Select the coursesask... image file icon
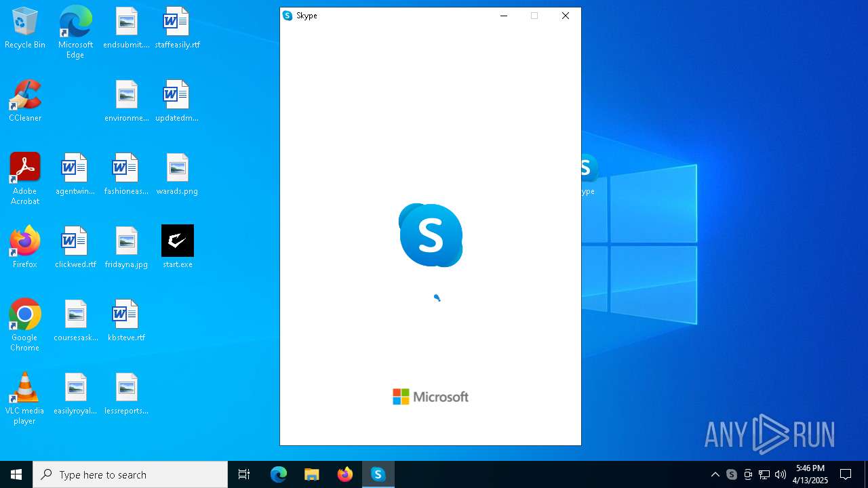Screen dimensions: 868x488 pos(75,321)
